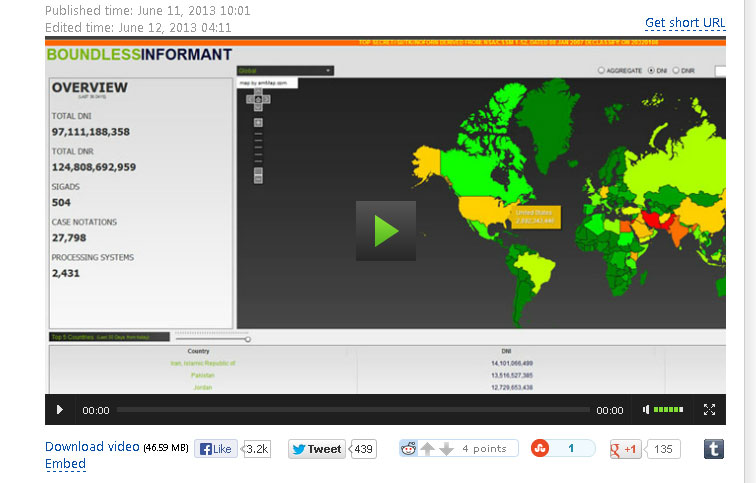Click the DNI column header in table
Screen dimensions: 756x483
pos(506,351)
